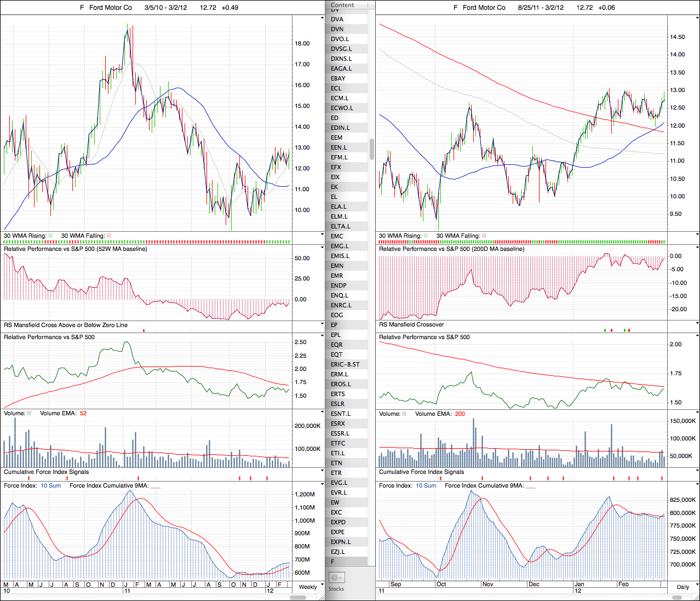Viewport: 700px width, 601px height.
Task: Click the Volume bars legend icon in daily chart
Action: (x=405, y=414)
